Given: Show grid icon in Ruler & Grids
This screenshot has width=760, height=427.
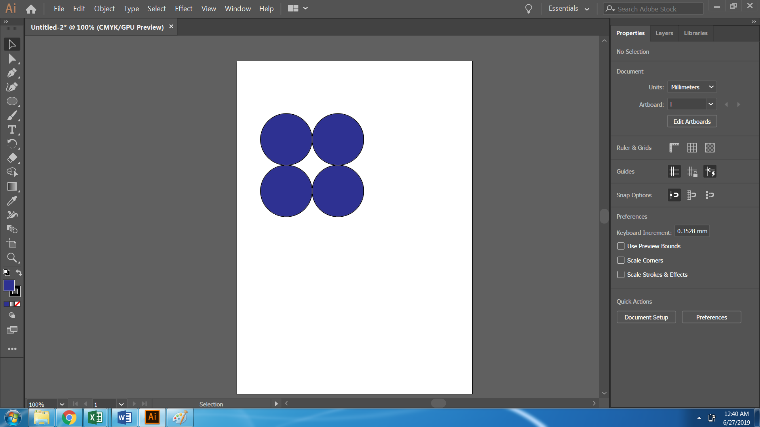Looking at the screenshot, I should [x=692, y=147].
